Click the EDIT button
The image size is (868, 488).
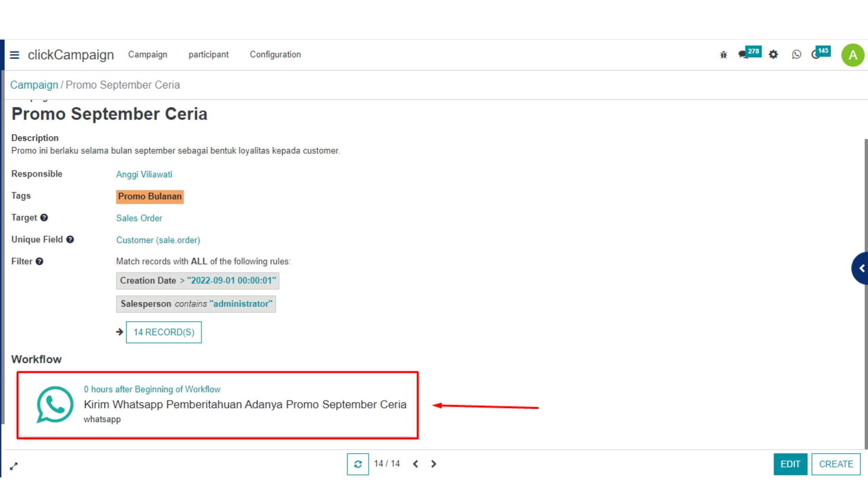790,464
